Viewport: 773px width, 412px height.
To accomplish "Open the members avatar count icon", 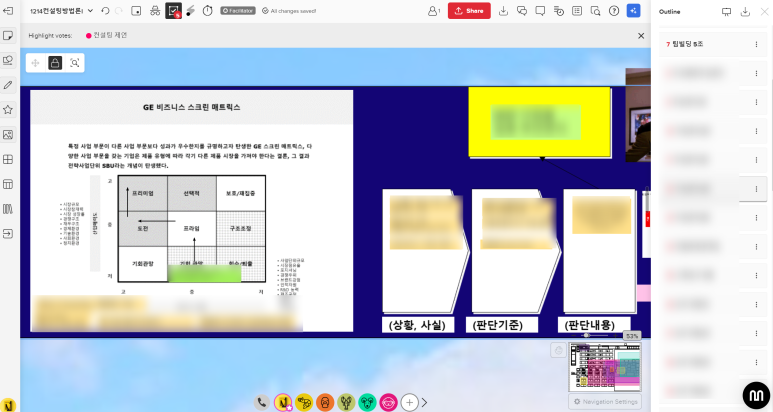I will [x=433, y=11].
